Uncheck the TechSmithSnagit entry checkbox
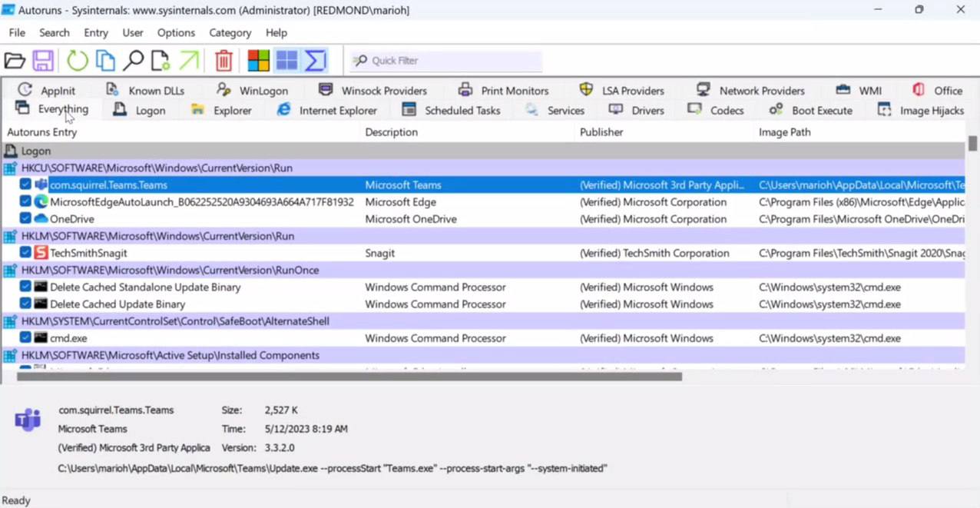Viewport: 980px width, 508px height. [25, 252]
